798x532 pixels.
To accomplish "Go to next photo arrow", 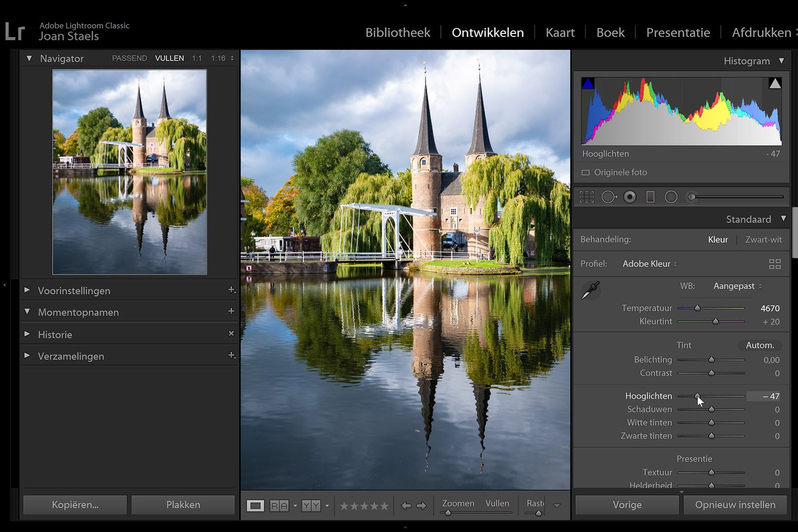I will point(422,506).
